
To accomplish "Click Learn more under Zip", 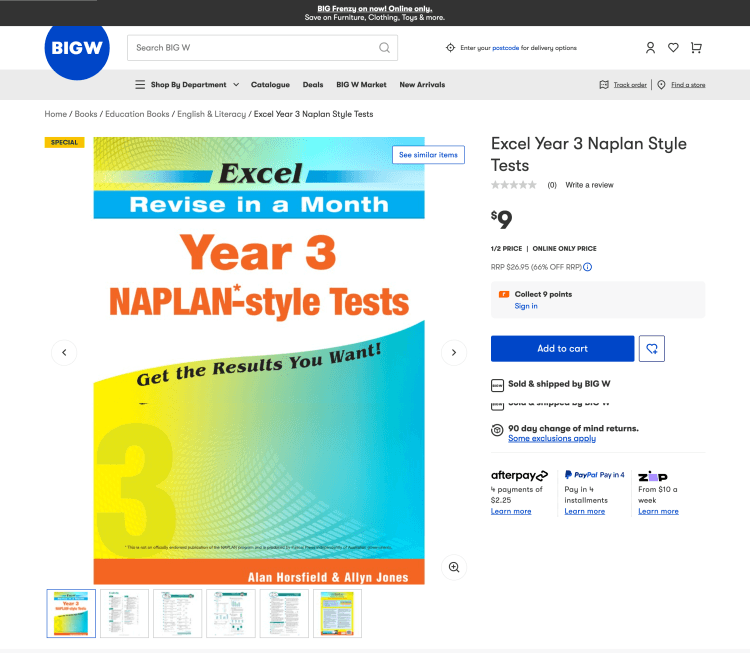I will click(658, 511).
